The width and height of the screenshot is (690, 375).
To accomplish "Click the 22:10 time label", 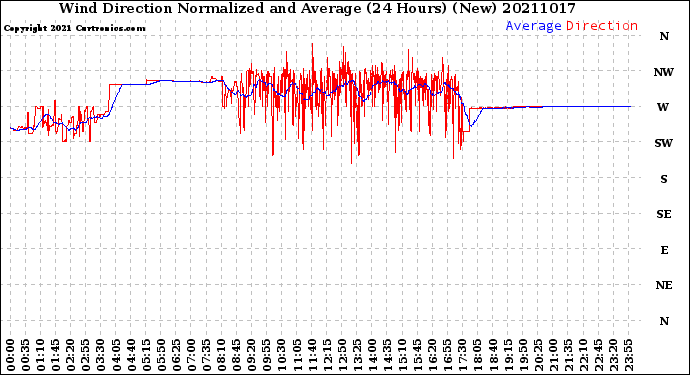I will (583, 355).
